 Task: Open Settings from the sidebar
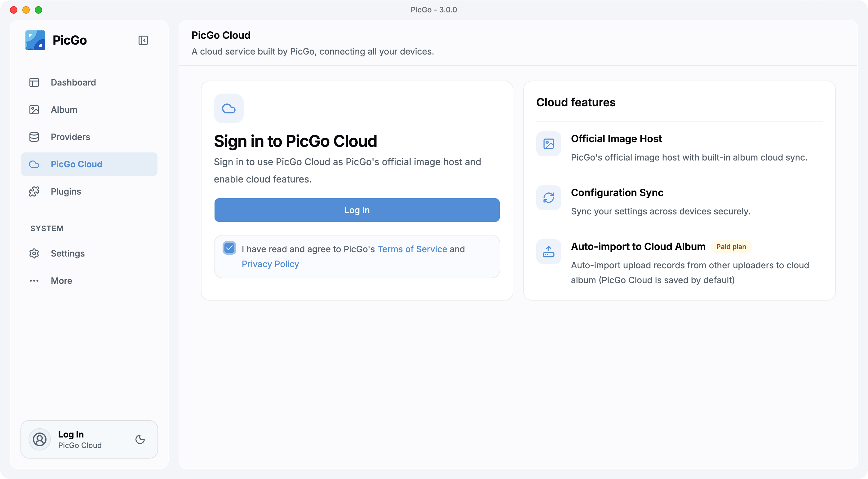(x=89, y=254)
